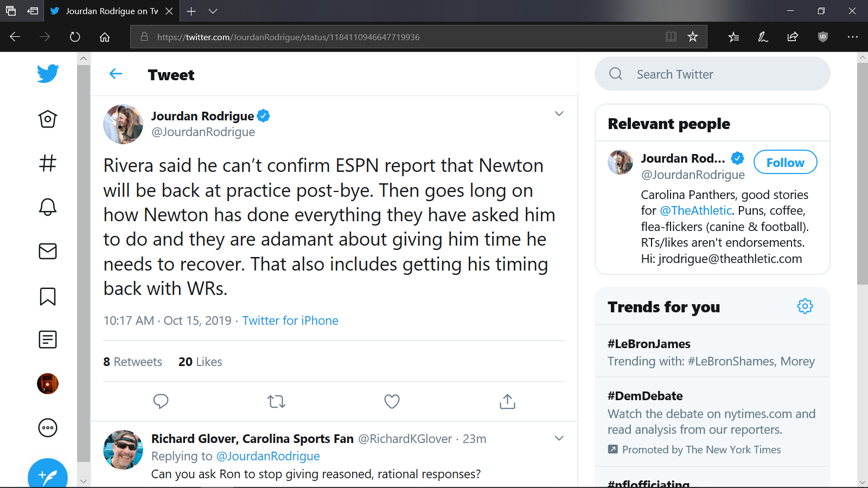
Task: Toggle favorite star in the address bar
Action: pyautogui.click(x=693, y=37)
